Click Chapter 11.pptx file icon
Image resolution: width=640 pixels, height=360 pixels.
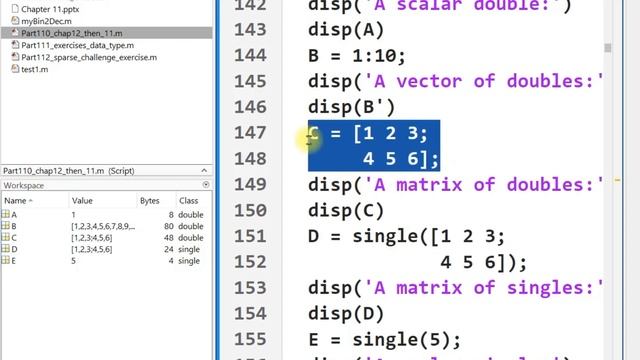tap(15, 9)
